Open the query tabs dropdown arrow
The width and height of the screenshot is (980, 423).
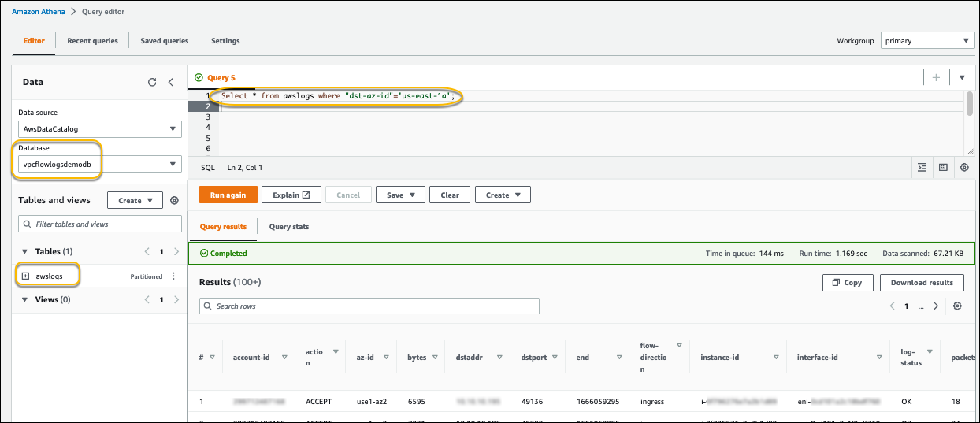pyautogui.click(x=962, y=77)
